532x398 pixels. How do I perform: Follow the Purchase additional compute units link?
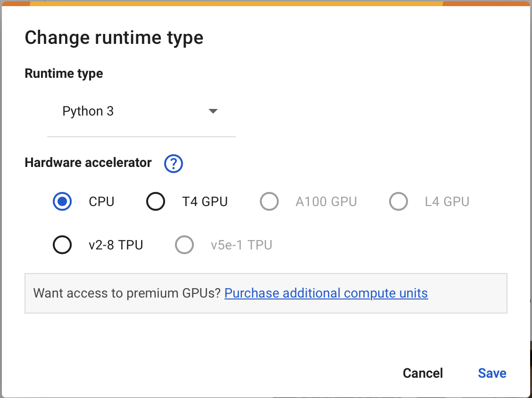[326, 293]
